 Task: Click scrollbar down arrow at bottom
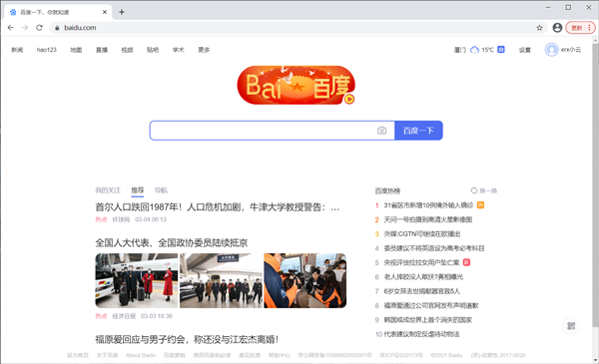595,360
